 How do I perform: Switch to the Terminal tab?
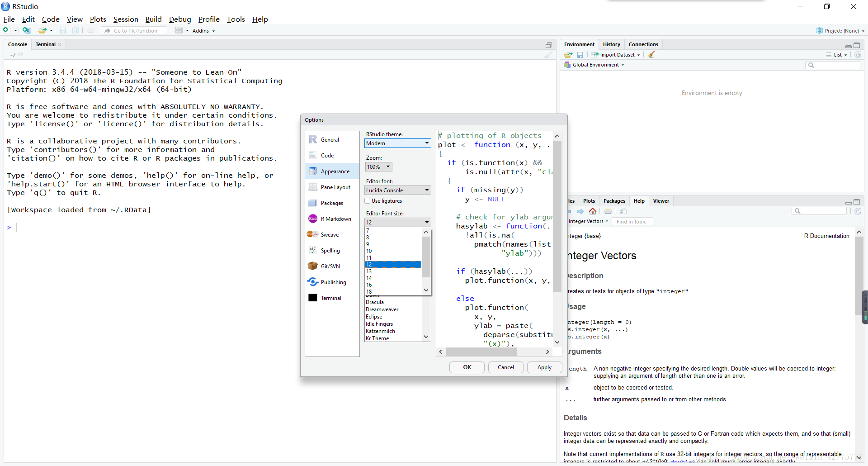(x=46, y=44)
